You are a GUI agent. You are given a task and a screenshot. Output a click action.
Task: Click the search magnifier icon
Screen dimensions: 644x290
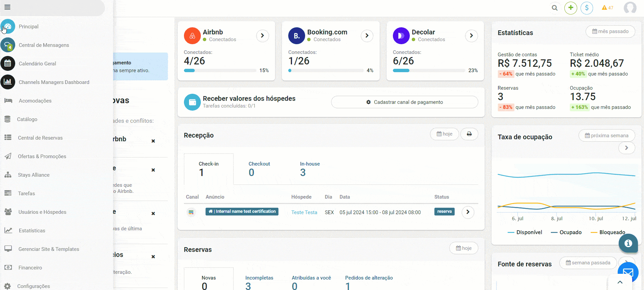point(555,8)
